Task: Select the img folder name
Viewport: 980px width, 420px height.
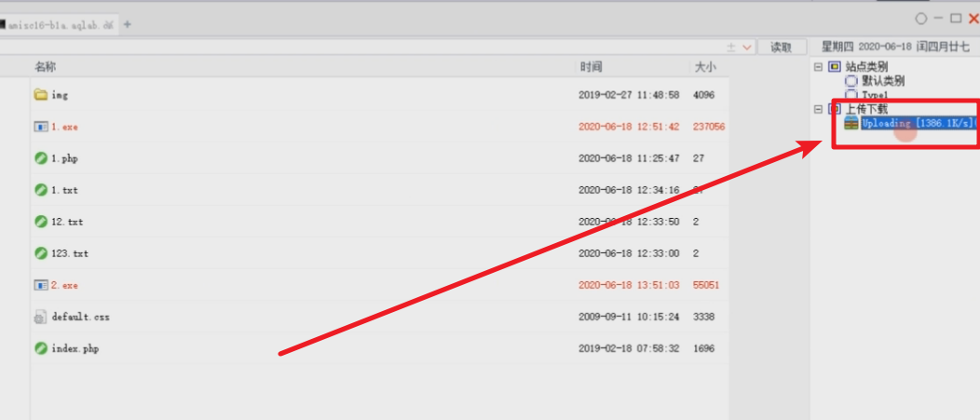Action: (60, 95)
